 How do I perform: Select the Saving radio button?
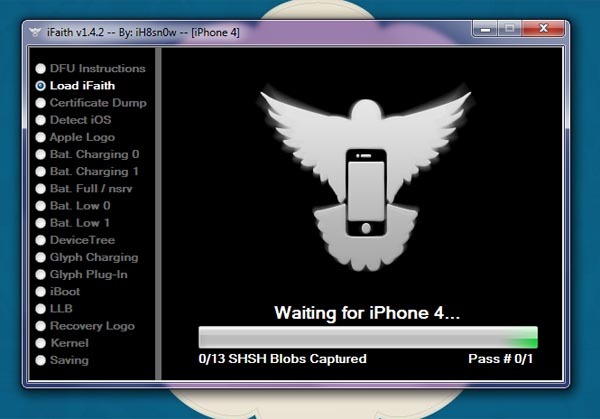[41, 360]
